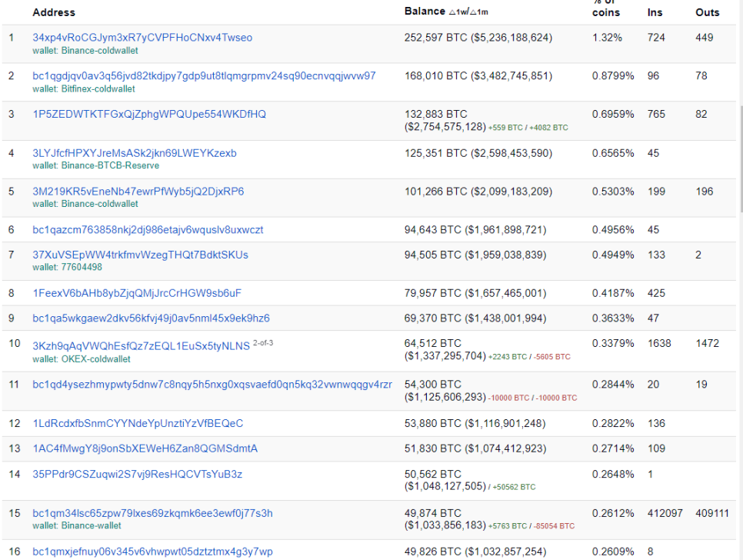Open address 1P5ZEDWTKTFGxQjZphgWPQUpe554WKDfHQ
743x560 pixels.
148,114
